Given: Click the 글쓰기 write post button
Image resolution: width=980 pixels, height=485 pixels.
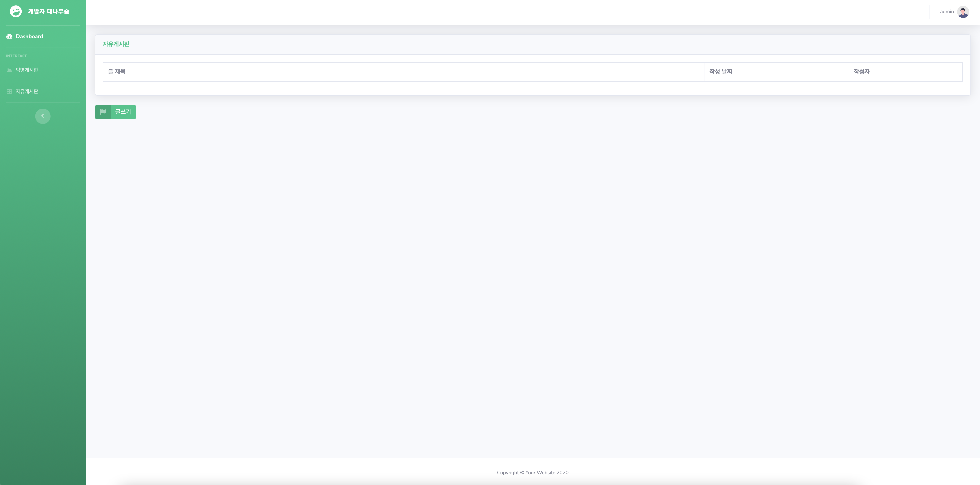Looking at the screenshot, I should [x=115, y=112].
